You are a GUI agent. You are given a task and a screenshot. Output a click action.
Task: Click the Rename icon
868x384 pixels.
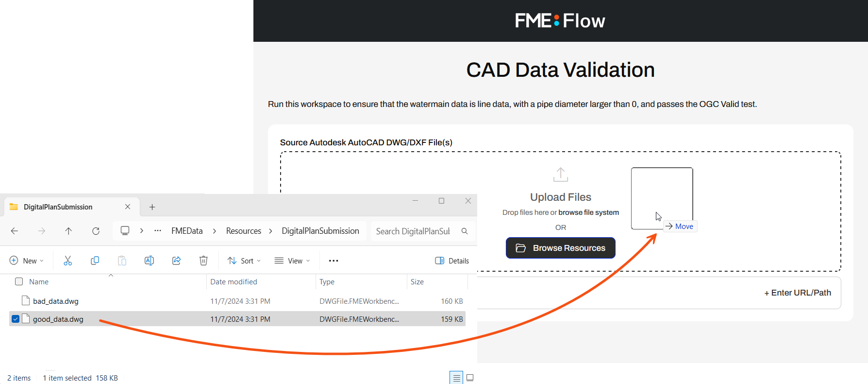(149, 261)
